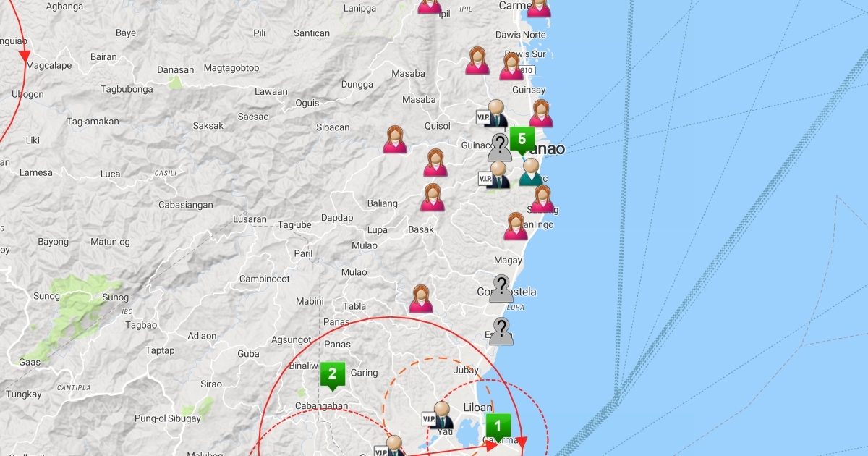868x456 pixels.
Task: Select the female marker near Dawis Sur
Action: (x=511, y=67)
